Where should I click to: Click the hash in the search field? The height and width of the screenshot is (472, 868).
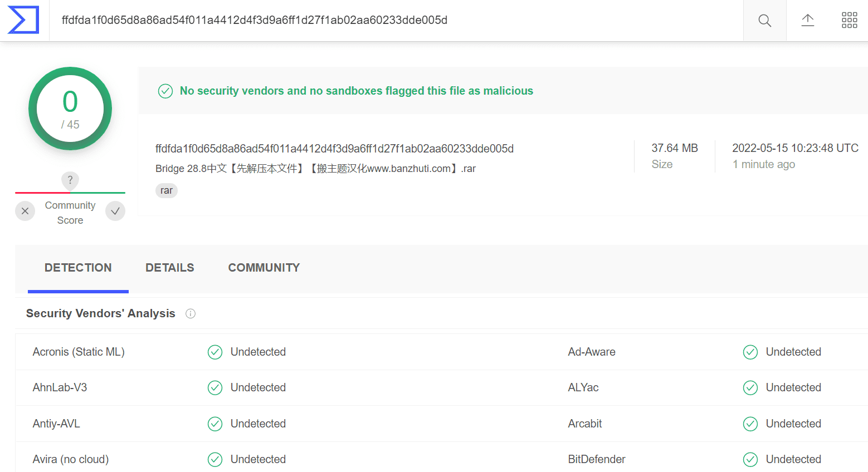click(255, 20)
